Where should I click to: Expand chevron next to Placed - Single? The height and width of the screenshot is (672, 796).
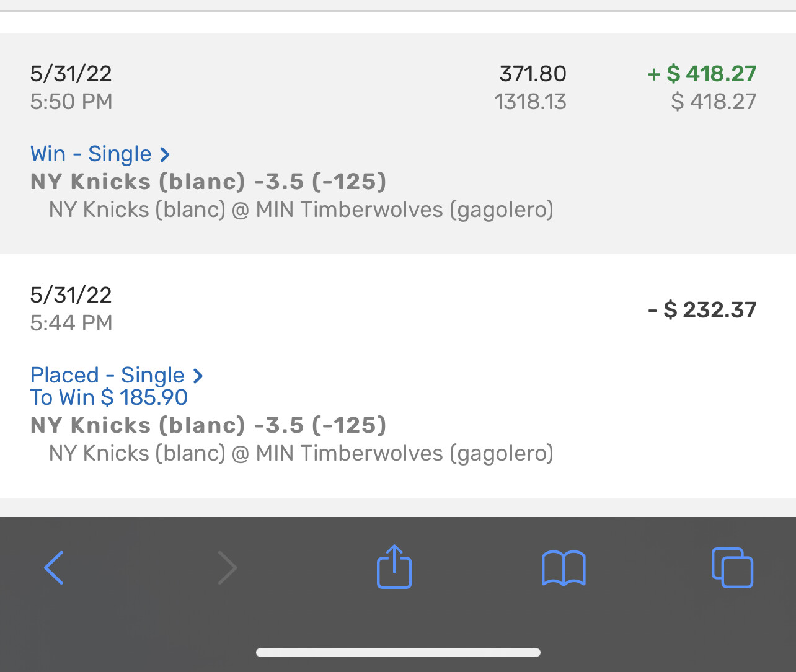click(x=198, y=375)
